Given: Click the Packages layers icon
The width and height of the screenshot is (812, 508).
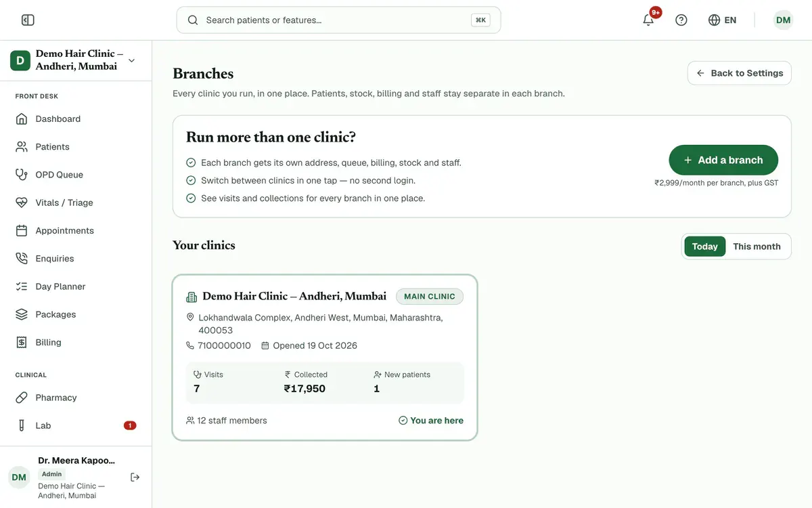Looking at the screenshot, I should [x=22, y=314].
